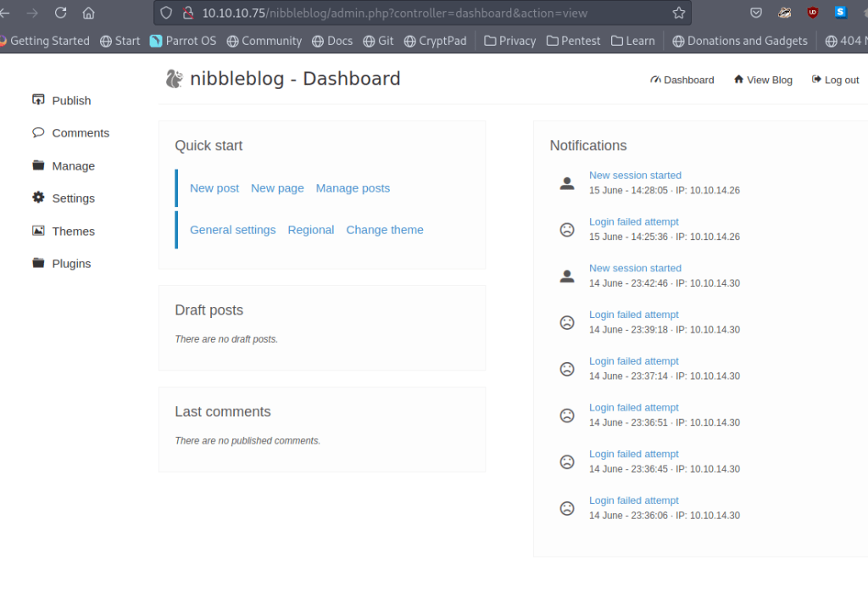Open Dashboard in the top navigation
This screenshot has width=868, height=592.
pyautogui.click(x=682, y=80)
